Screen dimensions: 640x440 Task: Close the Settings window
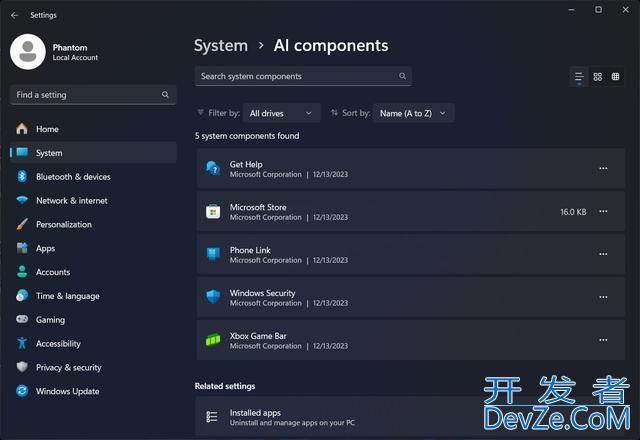[625, 9]
